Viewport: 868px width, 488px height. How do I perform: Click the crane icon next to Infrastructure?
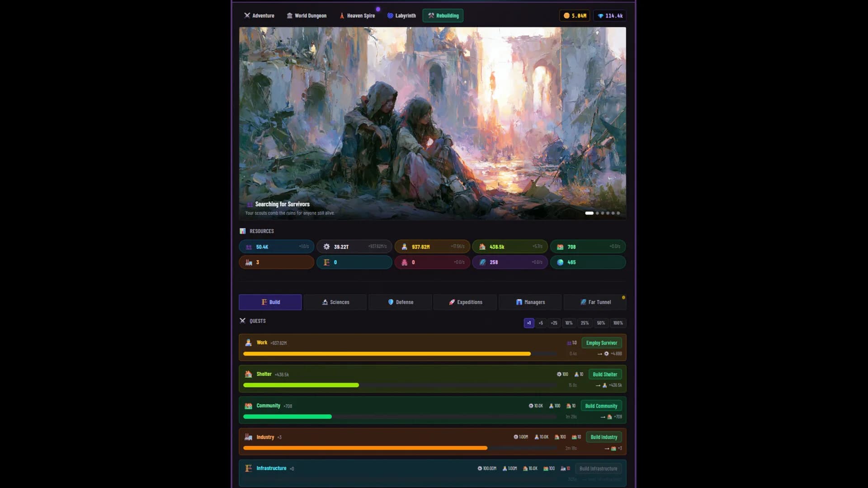248,468
